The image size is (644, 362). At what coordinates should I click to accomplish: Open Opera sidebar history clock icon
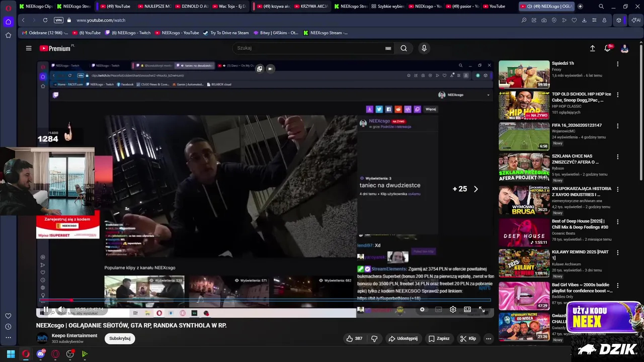pos(8,327)
